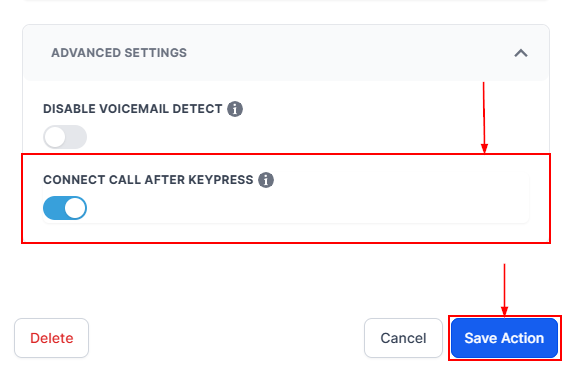Collapse the Advanced Settings chevron arrow
This screenshot has height=368, width=570.
pyautogui.click(x=521, y=53)
